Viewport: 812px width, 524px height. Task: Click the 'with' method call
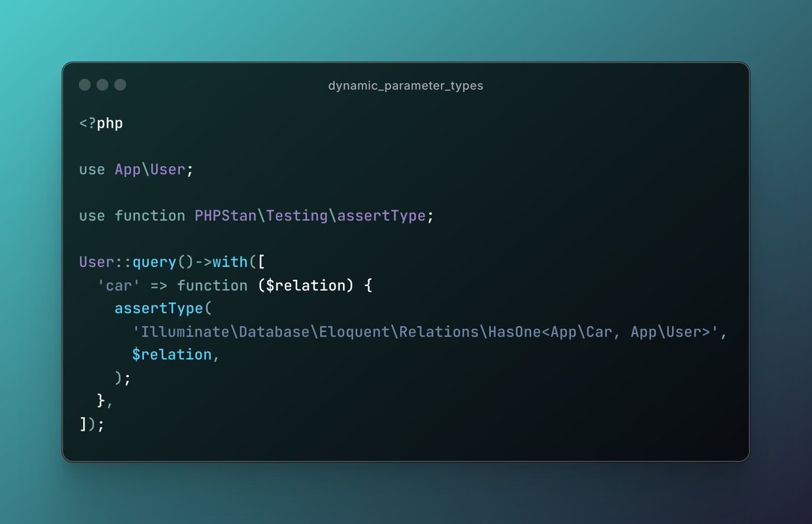pos(230,262)
